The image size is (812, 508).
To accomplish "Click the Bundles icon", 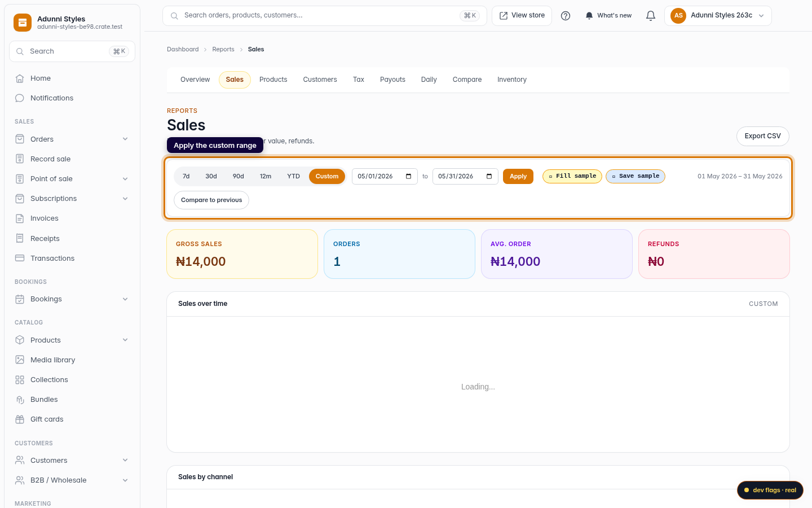I will [x=20, y=400].
